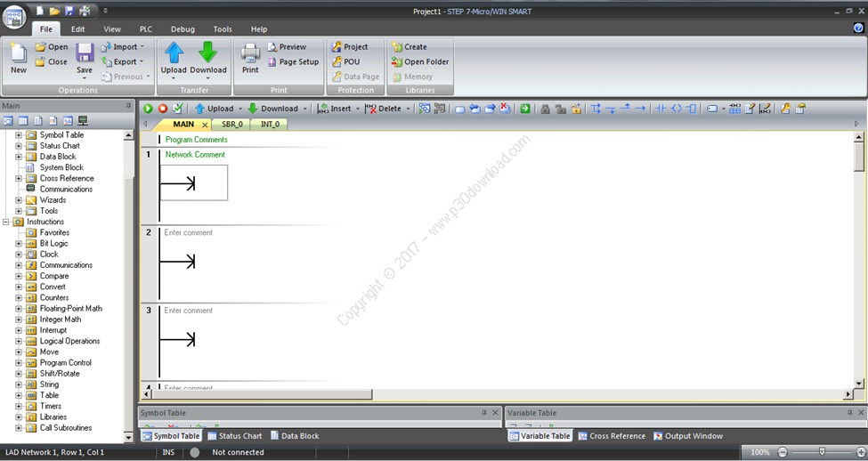The image size is (868, 461).
Task: Click the Go To green arrow toolbar icon
Action: click(524, 109)
